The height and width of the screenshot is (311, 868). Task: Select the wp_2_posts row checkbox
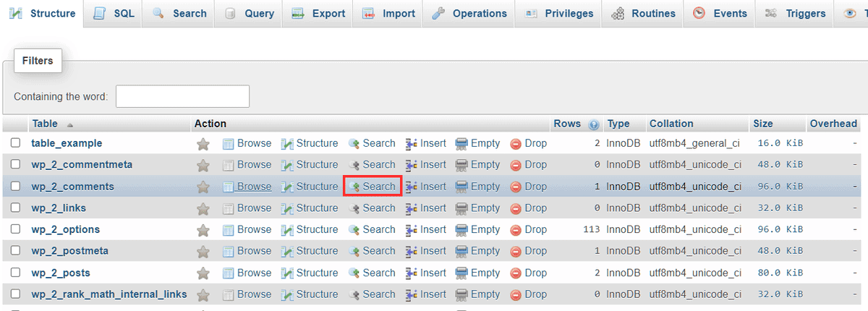[15, 273]
